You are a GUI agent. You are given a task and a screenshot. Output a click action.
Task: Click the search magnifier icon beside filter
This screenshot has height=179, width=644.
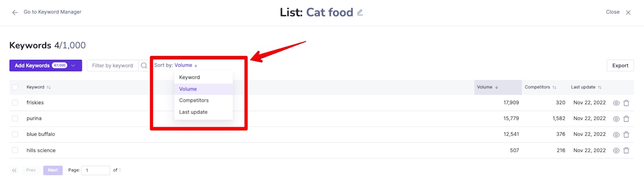tap(144, 66)
